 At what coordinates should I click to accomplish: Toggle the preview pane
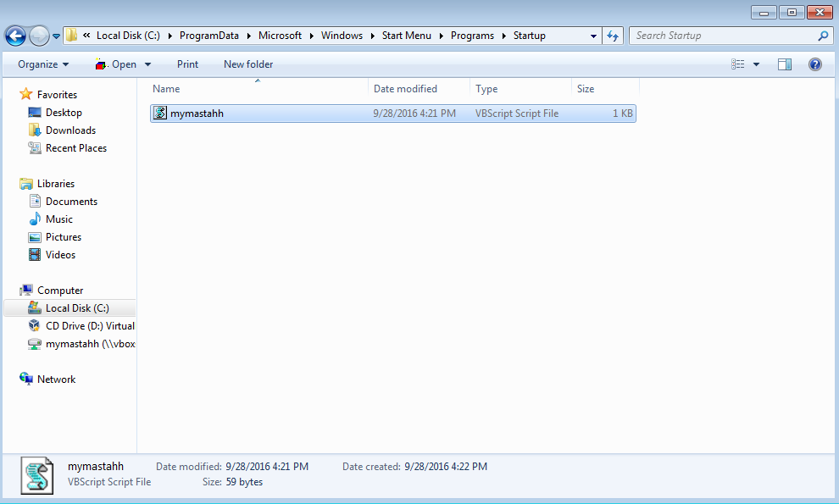pyautogui.click(x=785, y=64)
